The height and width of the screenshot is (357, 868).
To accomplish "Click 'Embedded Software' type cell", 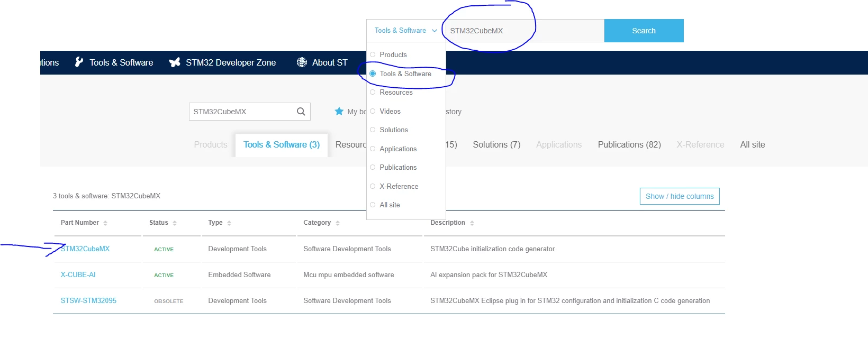I will [239, 274].
